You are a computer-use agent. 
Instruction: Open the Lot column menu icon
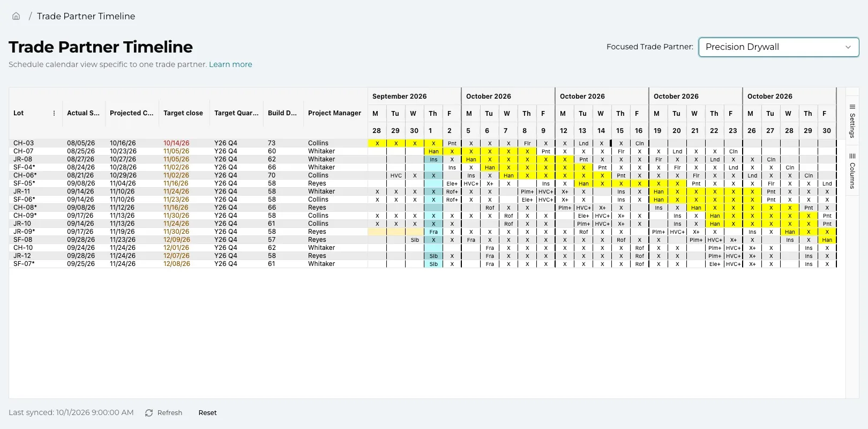(x=54, y=113)
